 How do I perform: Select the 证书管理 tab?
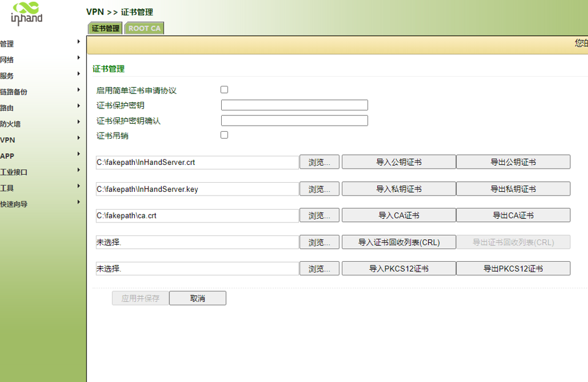pos(105,28)
